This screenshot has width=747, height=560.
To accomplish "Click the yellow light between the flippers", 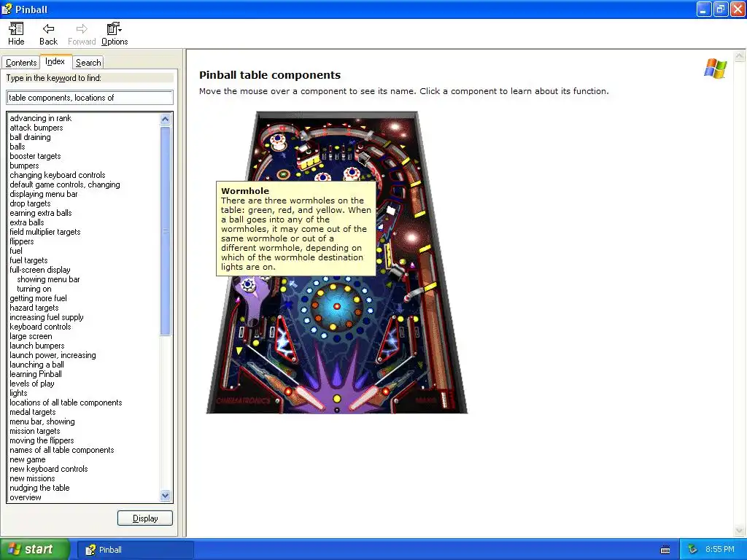I will coord(337,399).
